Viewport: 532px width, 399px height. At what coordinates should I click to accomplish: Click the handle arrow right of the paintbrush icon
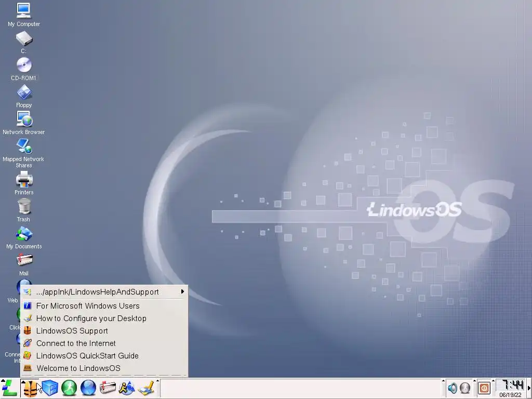157,381
